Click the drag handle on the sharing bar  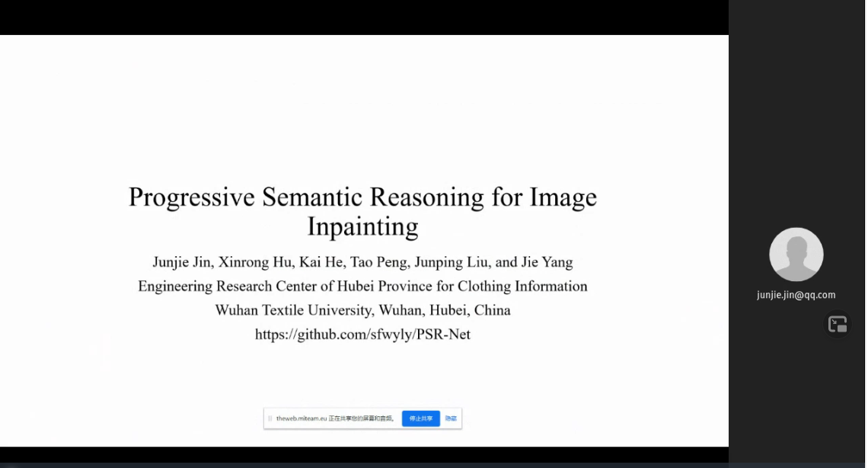(x=270, y=418)
